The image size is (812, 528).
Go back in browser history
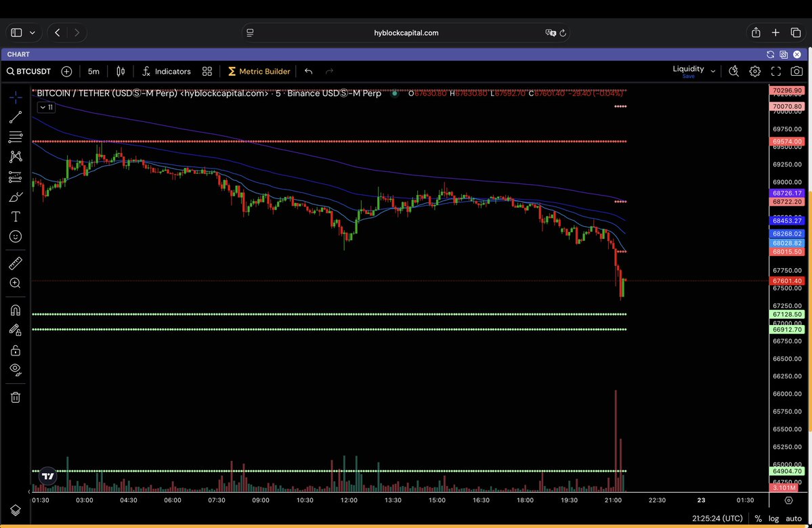(58, 32)
